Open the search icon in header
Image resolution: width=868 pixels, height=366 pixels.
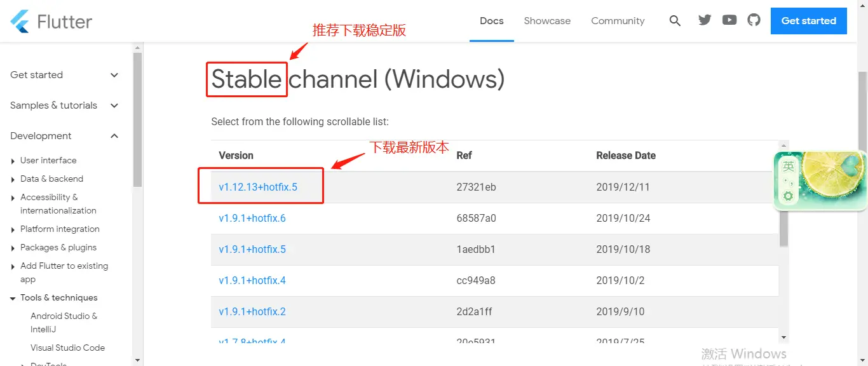[x=675, y=21]
